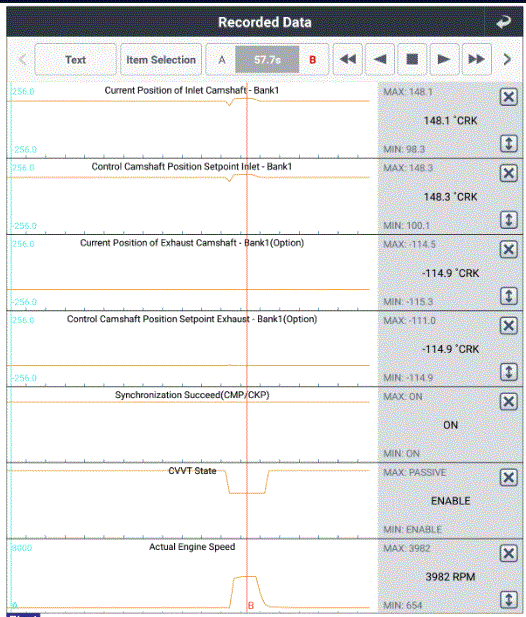526x617 pixels.
Task: Adjust scale of Setpoint Inlet Bank1 graph
Action: point(509,220)
